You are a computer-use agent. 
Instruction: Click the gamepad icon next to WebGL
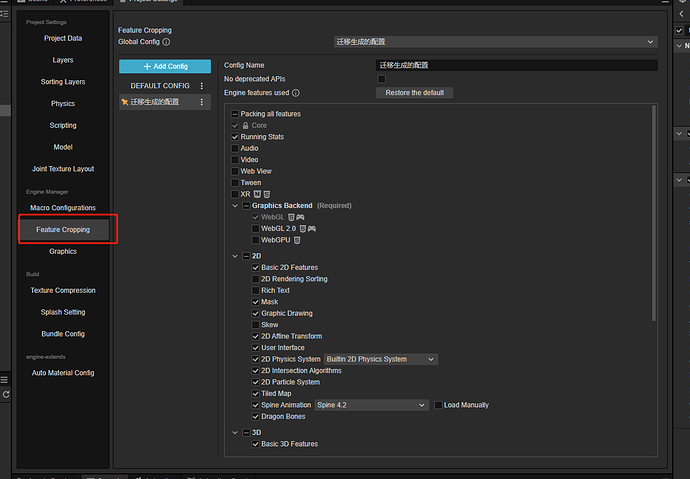300,217
